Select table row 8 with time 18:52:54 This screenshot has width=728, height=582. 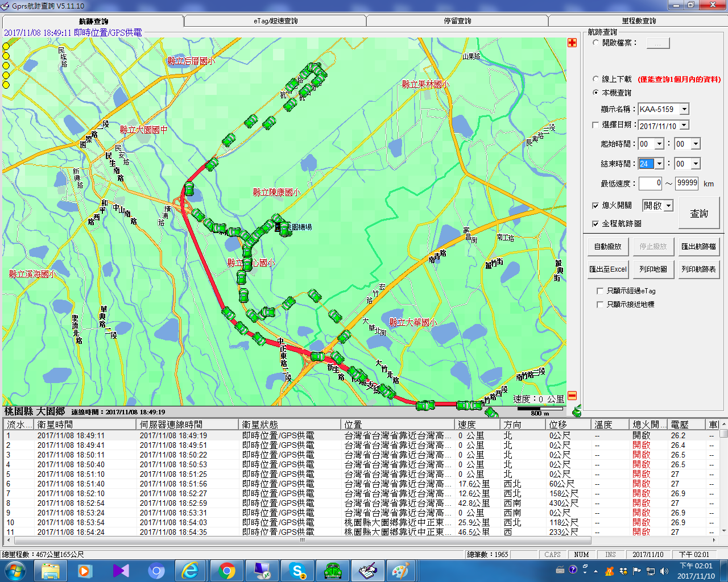360,503
